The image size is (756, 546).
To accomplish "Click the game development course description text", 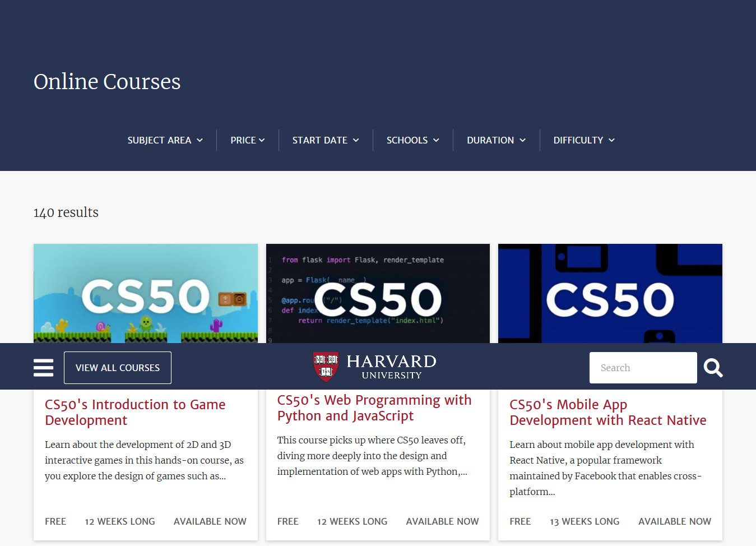I will (145, 460).
